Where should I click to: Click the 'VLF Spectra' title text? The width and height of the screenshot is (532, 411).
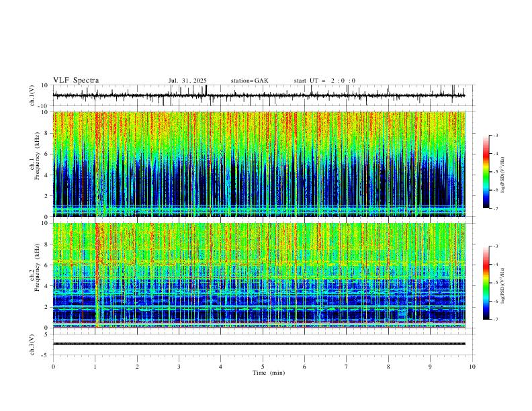point(76,81)
